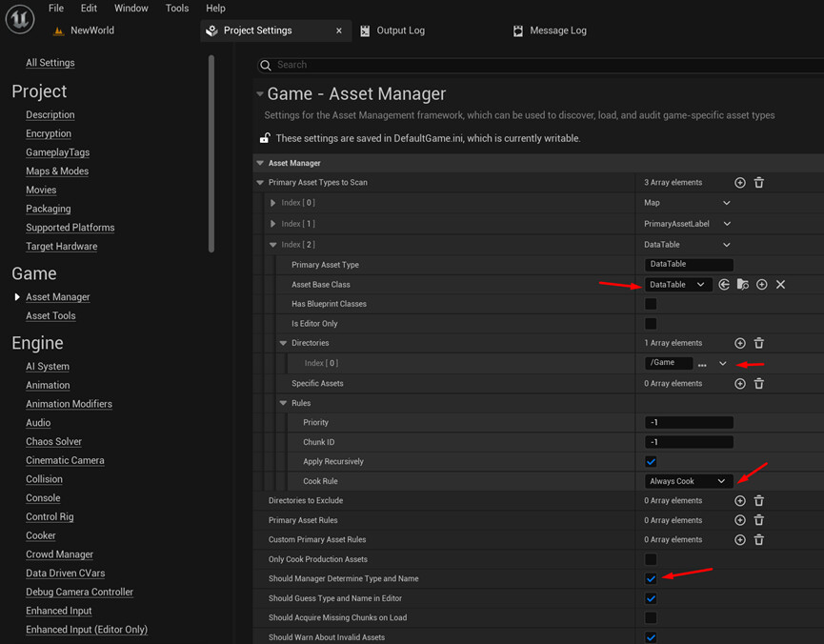
Task: Uncheck Apply Recursively option
Action: coord(651,462)
